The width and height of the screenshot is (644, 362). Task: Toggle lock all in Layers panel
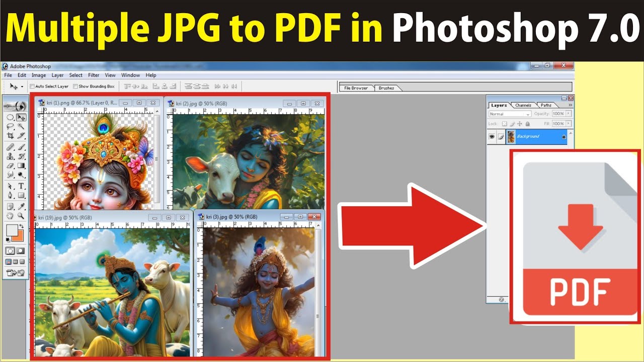pyautogui.click(x=528, y=124)
